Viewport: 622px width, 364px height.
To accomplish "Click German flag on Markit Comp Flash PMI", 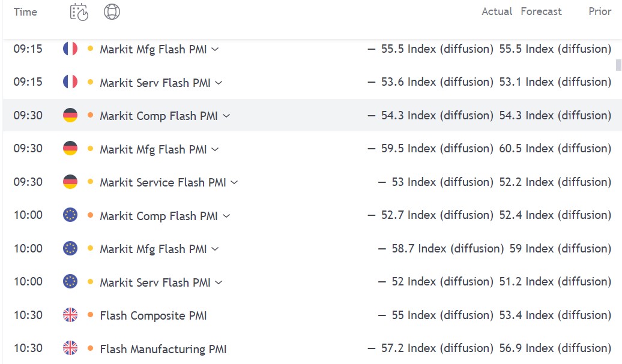I will [x=70, y=115].
